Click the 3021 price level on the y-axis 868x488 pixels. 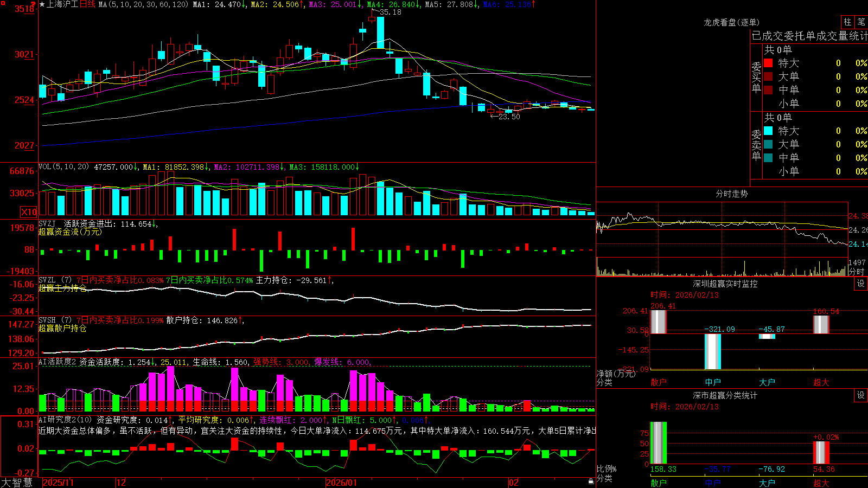tap(24, 54)
